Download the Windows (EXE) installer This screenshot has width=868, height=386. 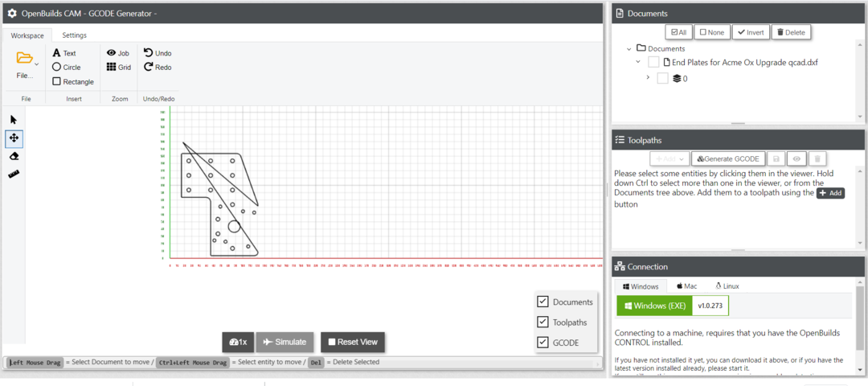pos(654,306)
